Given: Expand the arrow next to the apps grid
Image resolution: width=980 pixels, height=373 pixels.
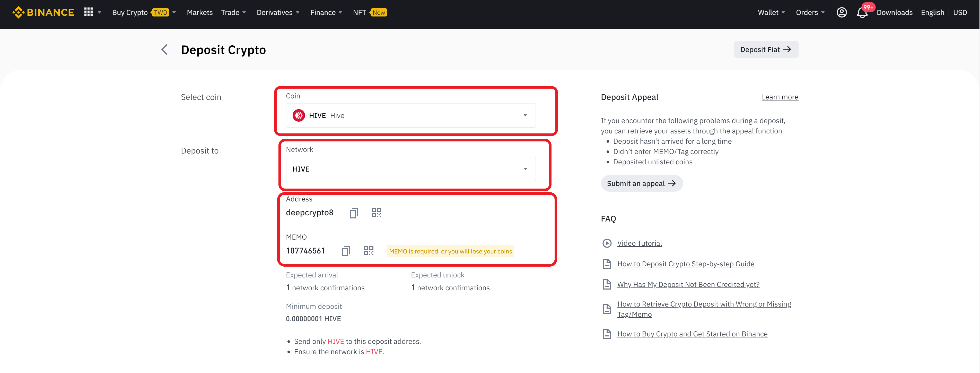Looking at the screenshot, I should (x=100, y=13).
